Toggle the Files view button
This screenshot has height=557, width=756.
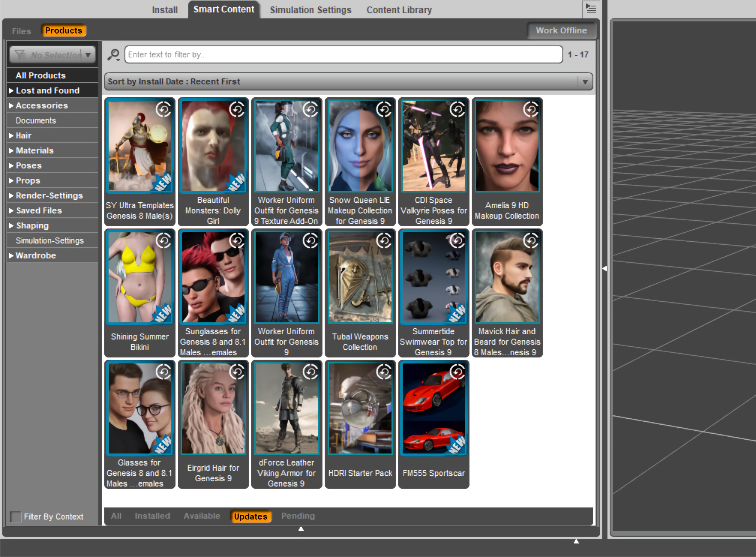pyautogui.click(x=22, y=31)
